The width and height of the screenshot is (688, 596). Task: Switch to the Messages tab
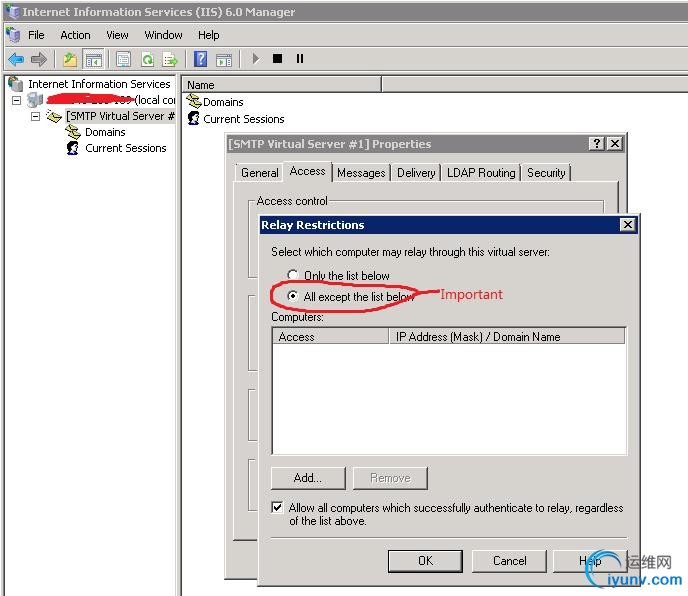pyautogui.click(x=361, y=173)
